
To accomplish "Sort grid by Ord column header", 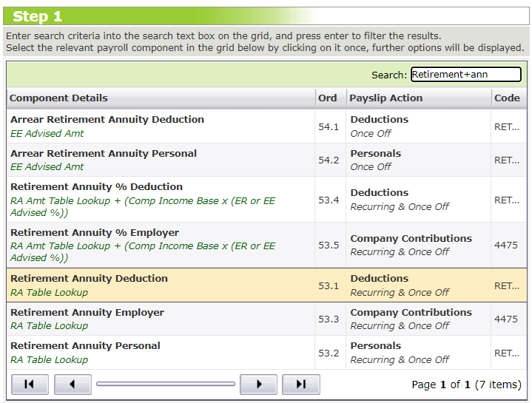I will click(x=328, y=98).
